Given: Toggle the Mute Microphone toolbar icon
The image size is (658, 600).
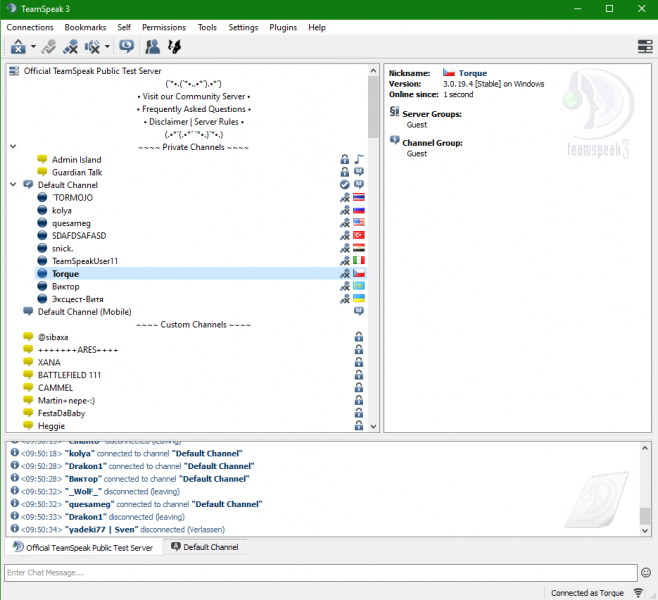Looking at the screenshot, I should tap(70, 47).
